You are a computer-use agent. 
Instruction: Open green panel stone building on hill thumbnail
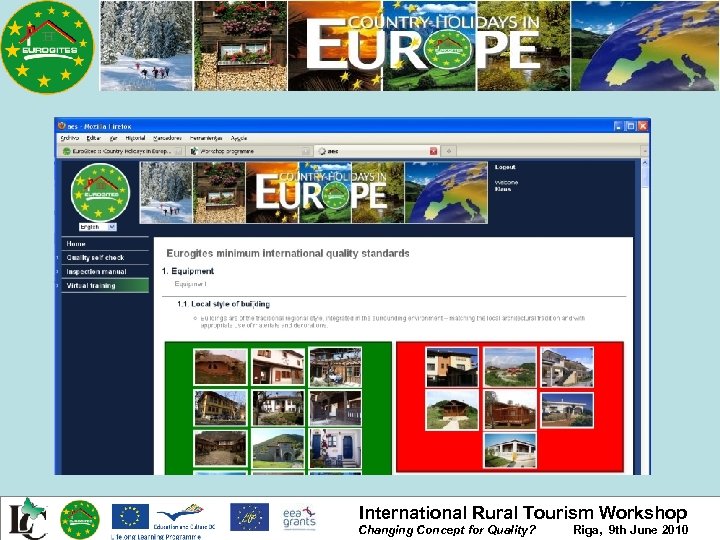coord(278,448)
